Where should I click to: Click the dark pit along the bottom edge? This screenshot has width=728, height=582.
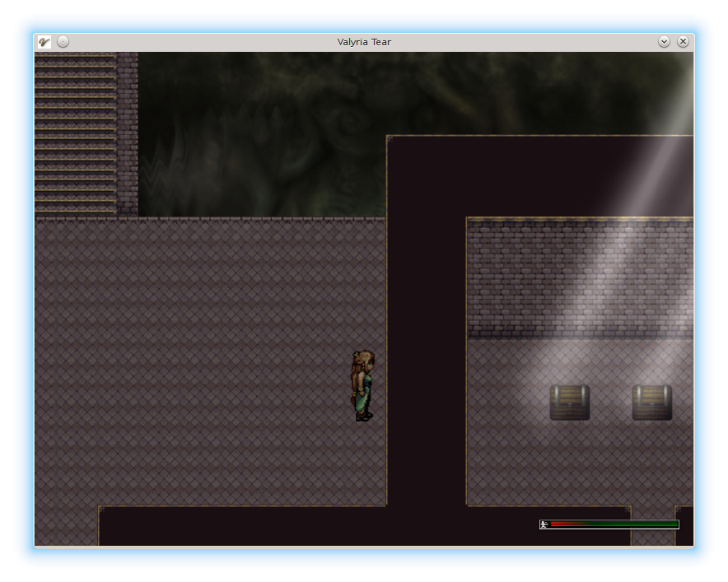(x=329, y=527)
